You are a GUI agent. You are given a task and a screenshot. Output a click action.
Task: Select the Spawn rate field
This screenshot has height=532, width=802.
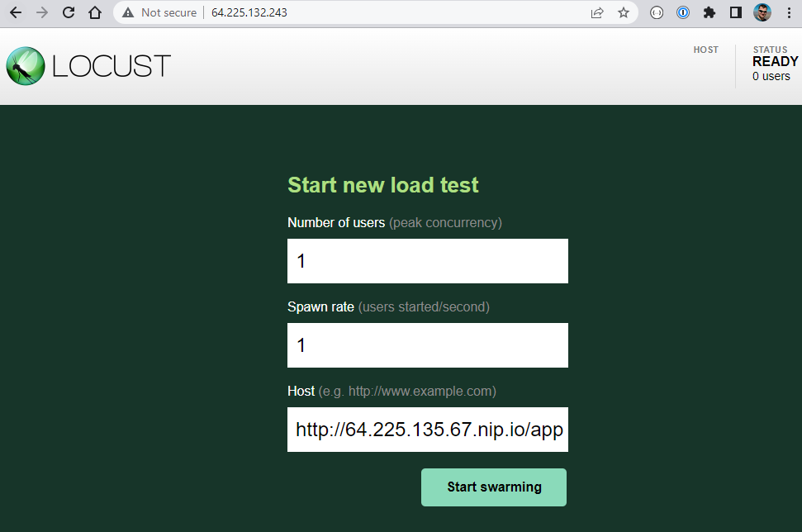427,344
